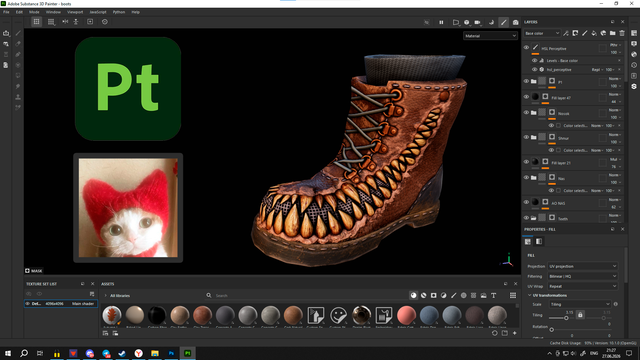Open Windows Start menu
The width and height of the screenshot is (640, 360).
(x=8, y=353)
